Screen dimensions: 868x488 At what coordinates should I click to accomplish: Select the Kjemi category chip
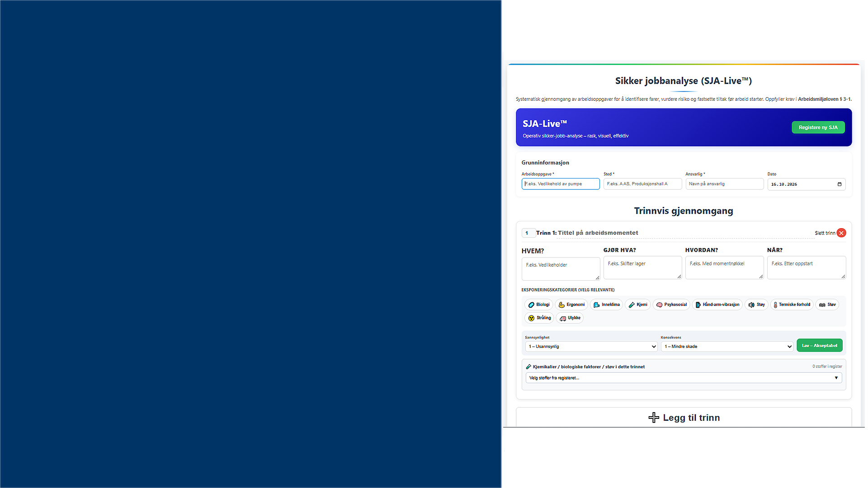(x=637, y=305)
